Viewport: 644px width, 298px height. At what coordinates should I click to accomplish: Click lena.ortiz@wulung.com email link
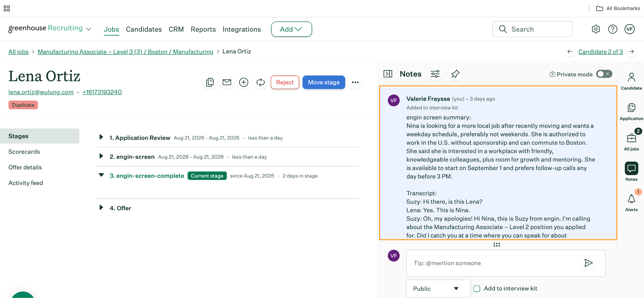click(x=41, y=92)
